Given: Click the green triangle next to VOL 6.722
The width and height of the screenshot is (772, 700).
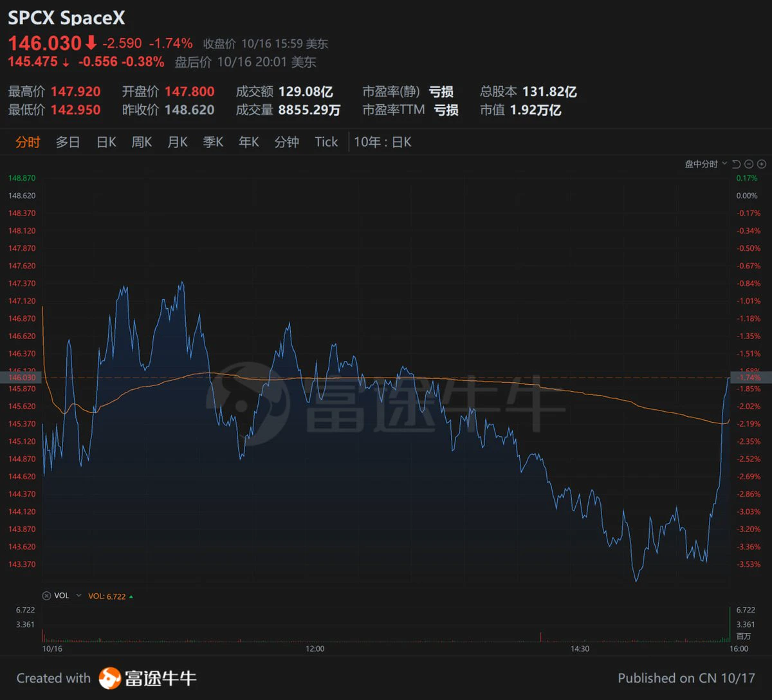Looking at the screenshot, I should [x=131, y=597].
